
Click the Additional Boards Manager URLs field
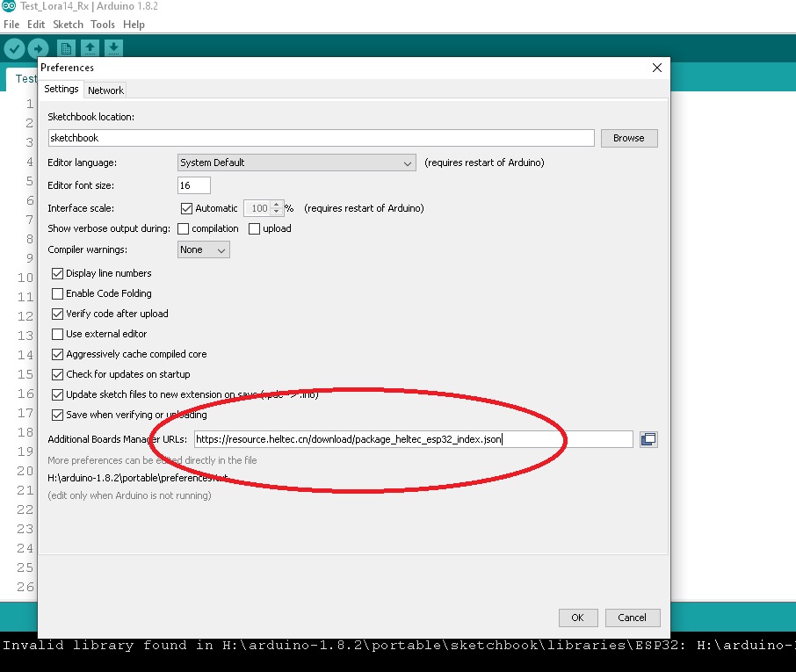[413, 439]
